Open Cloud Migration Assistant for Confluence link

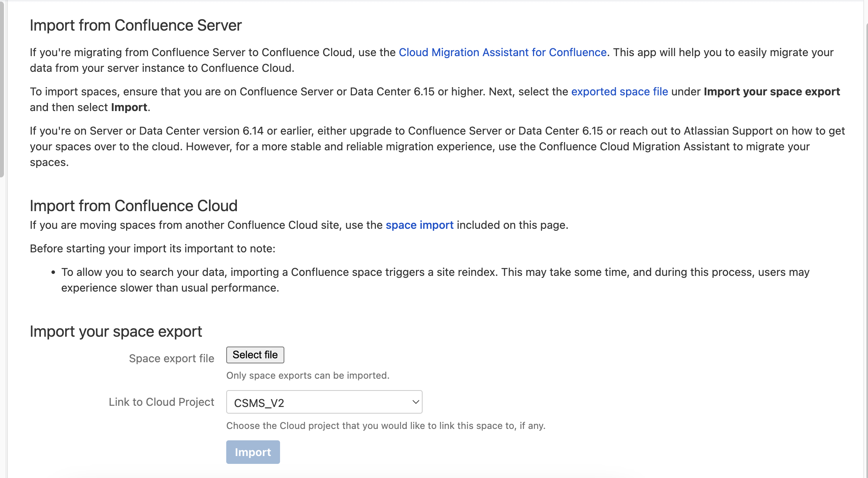click(x=503, y=52)
